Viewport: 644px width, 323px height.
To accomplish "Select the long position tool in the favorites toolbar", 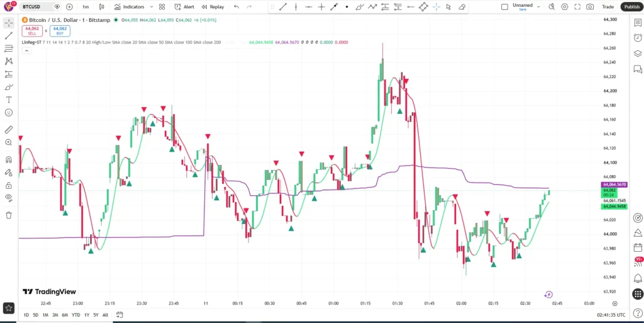I will click(x=386, y=6).
